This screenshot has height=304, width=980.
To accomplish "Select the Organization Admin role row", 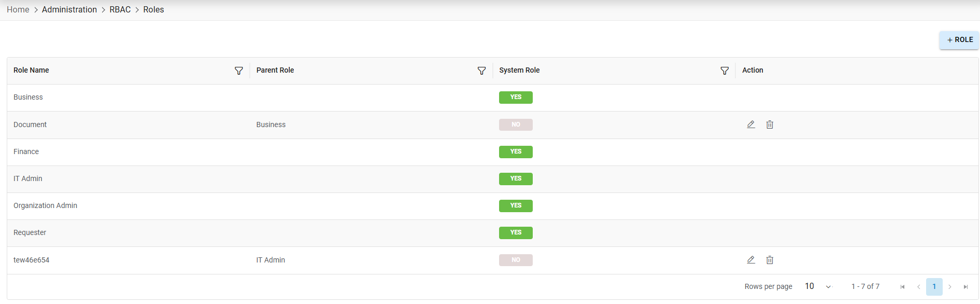I will pyautogui.click(x=46, y=206).
